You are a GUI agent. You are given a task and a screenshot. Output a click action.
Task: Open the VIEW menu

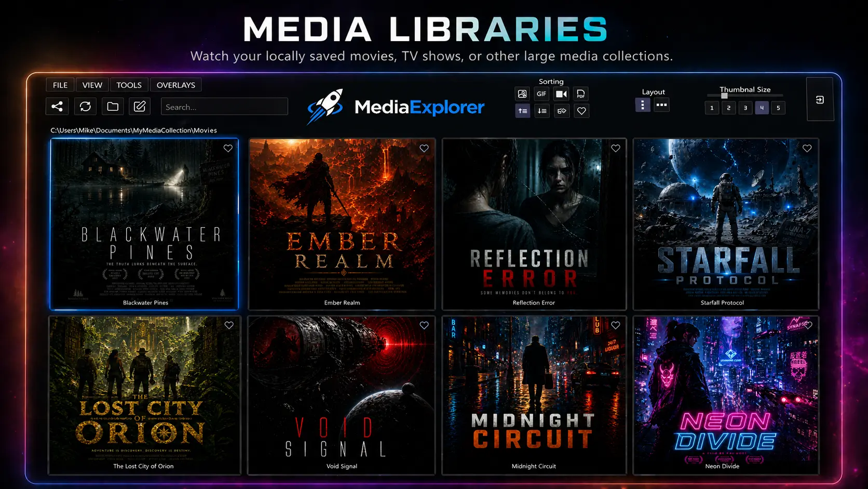[x=92, y=85]
